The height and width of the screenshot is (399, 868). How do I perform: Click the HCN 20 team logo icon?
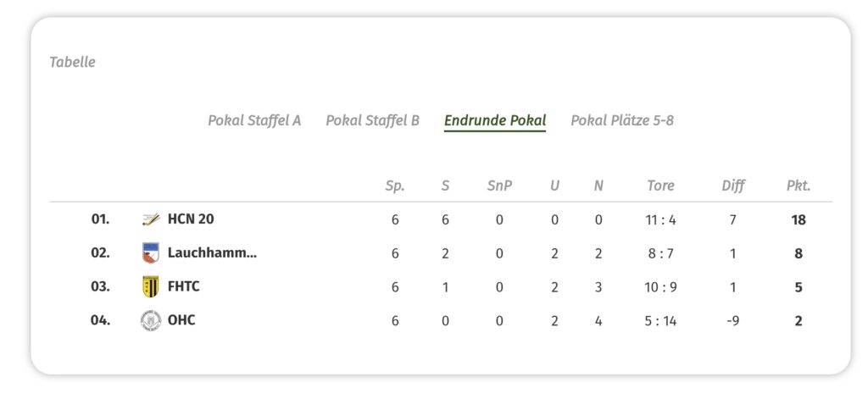pyautogui.click(x=151, y=219)
